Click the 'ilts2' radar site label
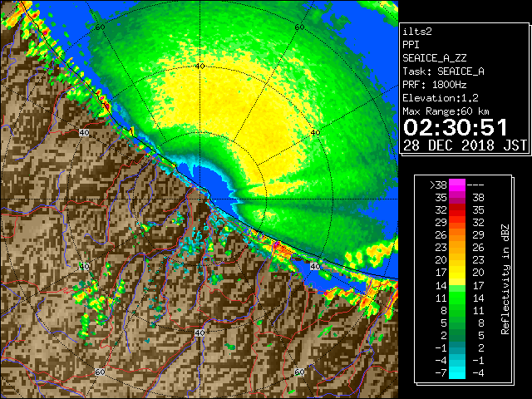Screen dimensions: 532x399 (x=417, y=32)
